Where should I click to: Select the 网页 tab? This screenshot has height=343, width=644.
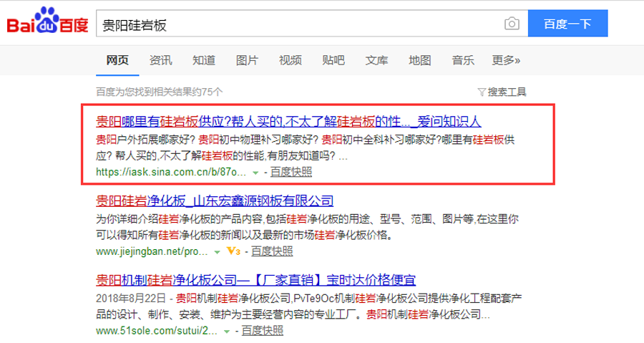117,60
